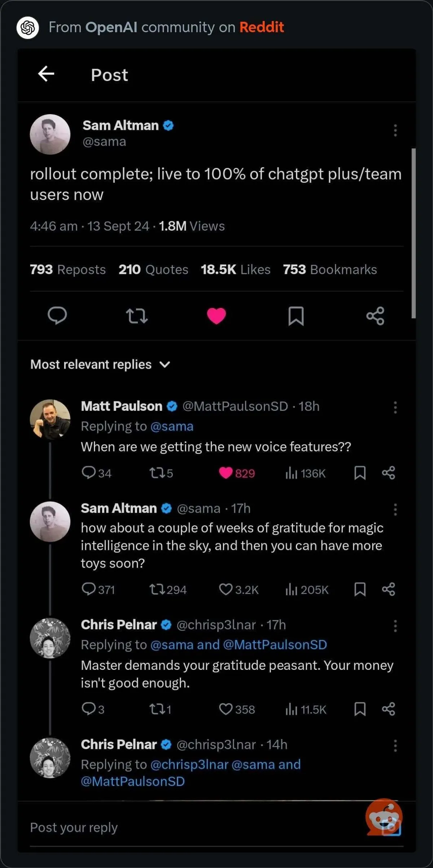
Task: Open more options for Chris Pelnar's 17h reply
Action: tap(395, 626)
